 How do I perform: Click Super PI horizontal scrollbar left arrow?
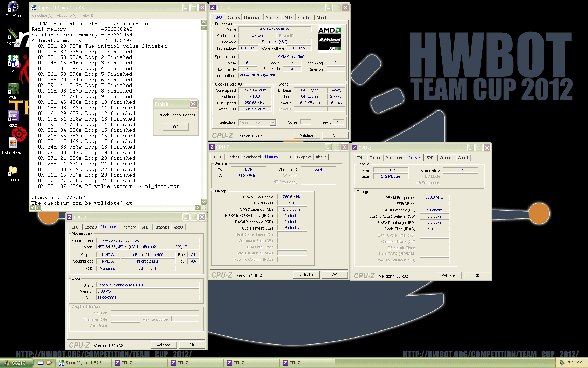[33, 208]
